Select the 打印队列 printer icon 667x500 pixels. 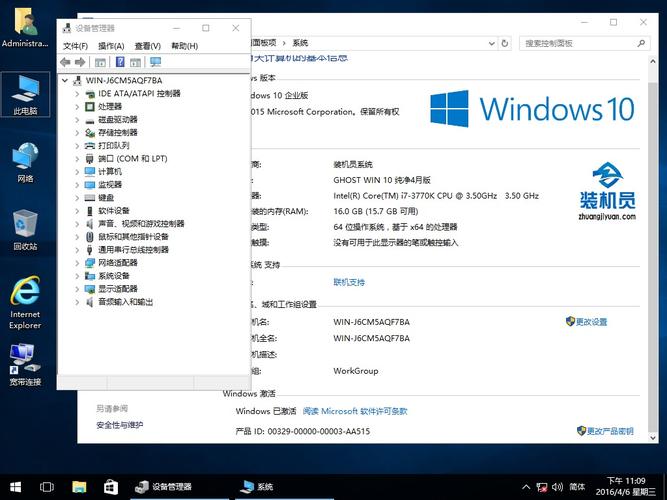(x=90, y=146)
